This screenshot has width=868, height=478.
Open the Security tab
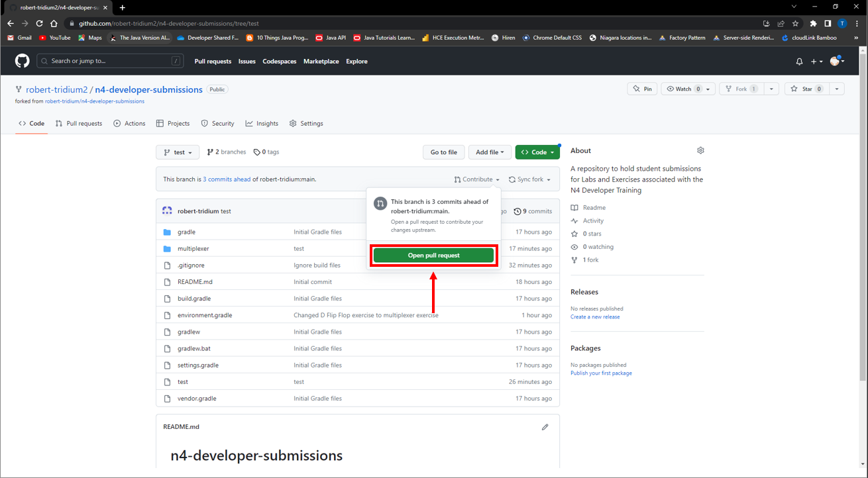[x=218, y=124]
